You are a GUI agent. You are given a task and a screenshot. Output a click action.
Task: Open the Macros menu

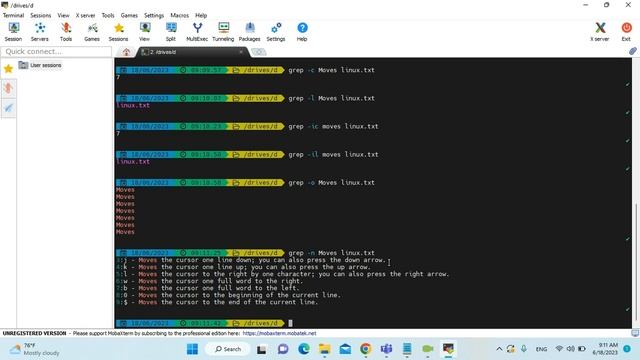pos(180,15)
